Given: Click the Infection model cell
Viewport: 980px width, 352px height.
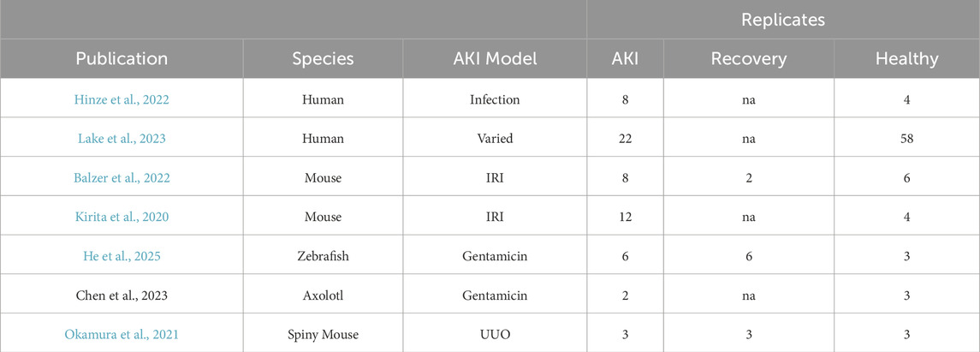Looking at the screenshot, I should tap(495, 100).
